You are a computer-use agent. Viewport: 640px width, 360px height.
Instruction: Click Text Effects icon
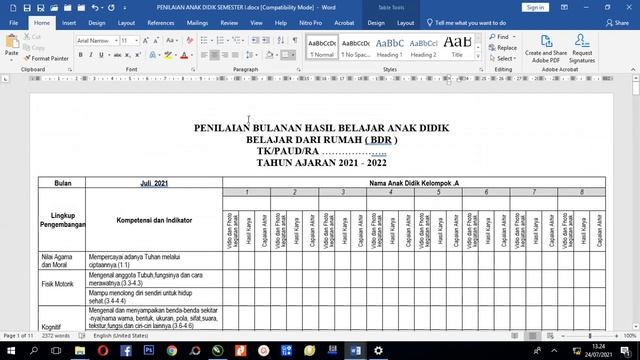coord(153,55)
